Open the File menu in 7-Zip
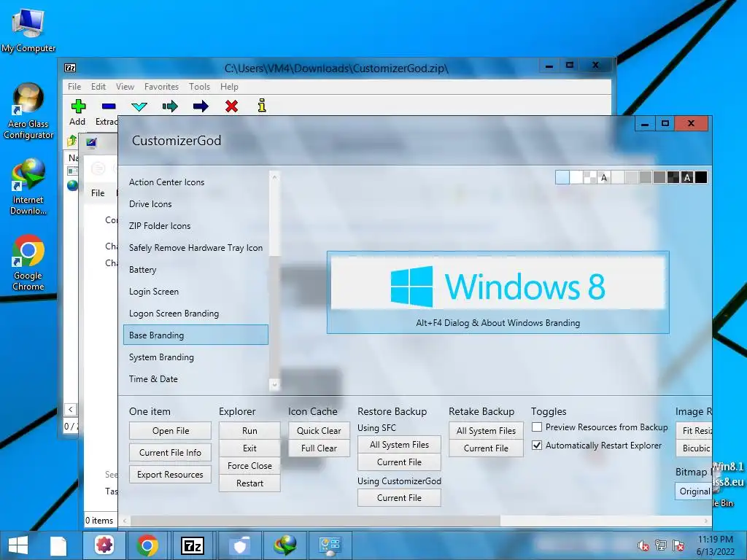The height and width of the screenshot is (560, 747). tap(74, 87)
